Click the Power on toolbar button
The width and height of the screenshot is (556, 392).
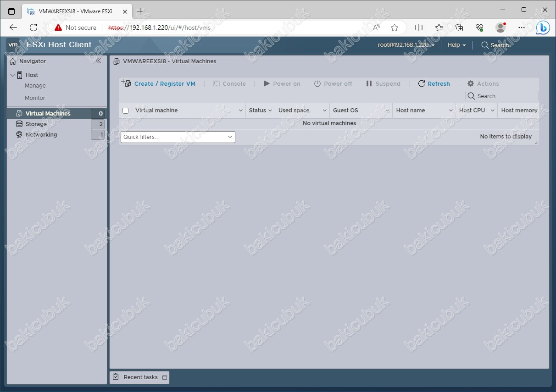[282, 83]
